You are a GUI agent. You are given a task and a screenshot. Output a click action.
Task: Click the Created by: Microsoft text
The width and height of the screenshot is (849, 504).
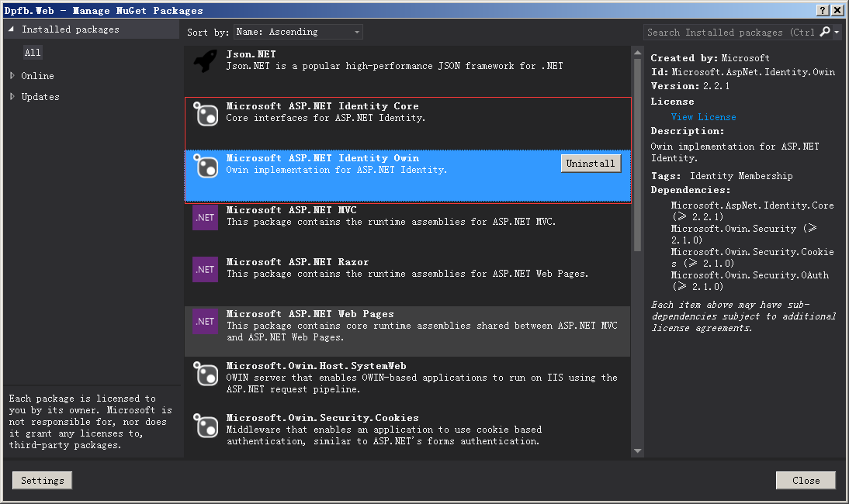[x=710, y=58]
